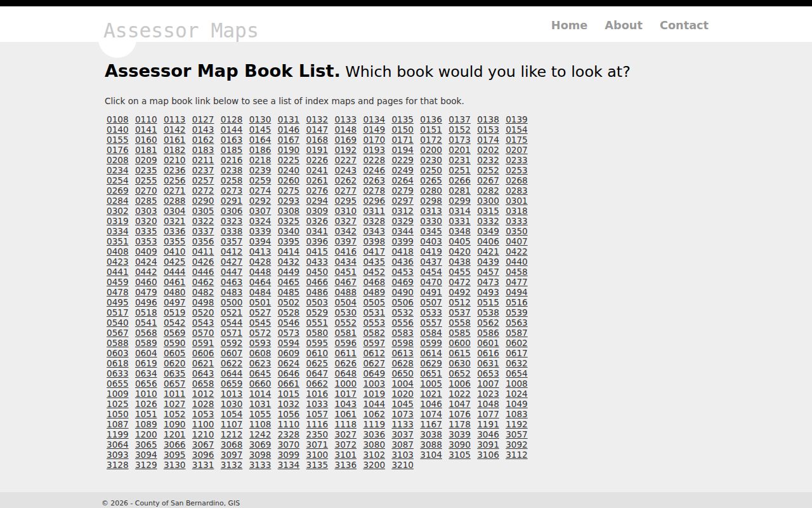View map book 3210
The height and width of the screenshot is (508, 812).
tap(403, 465)
